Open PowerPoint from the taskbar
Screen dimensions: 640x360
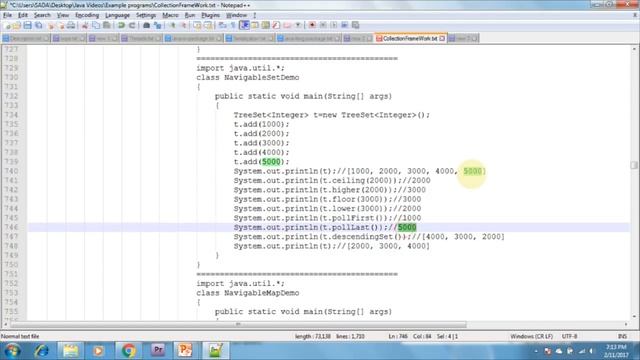click(x=185, y=351)
